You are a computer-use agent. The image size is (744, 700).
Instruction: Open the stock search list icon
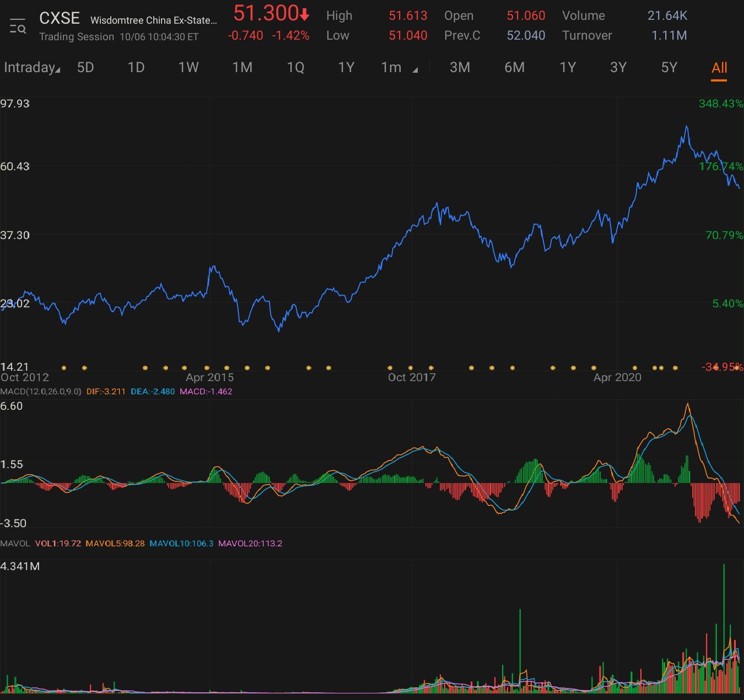pos(18,26)
